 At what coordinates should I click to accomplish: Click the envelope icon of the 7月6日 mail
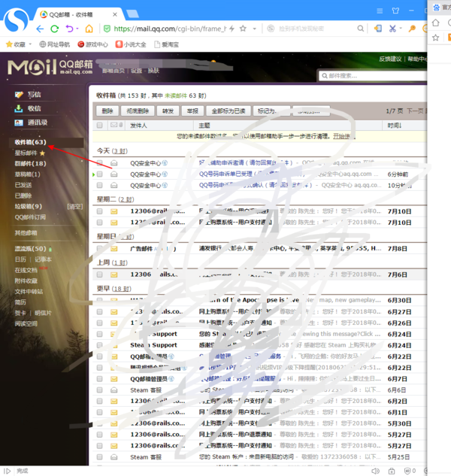[114, 274]
